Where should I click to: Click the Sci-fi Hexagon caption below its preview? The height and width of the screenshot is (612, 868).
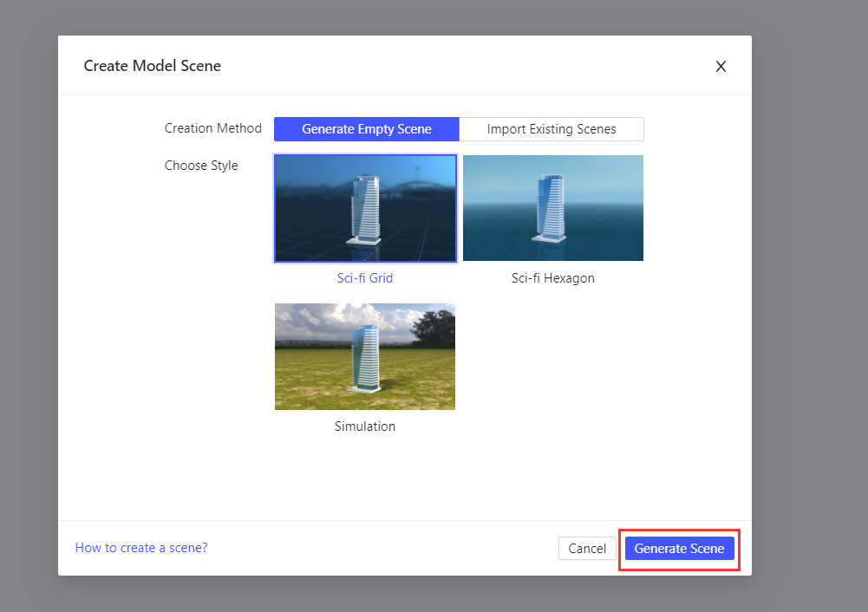tap(552, 277)
